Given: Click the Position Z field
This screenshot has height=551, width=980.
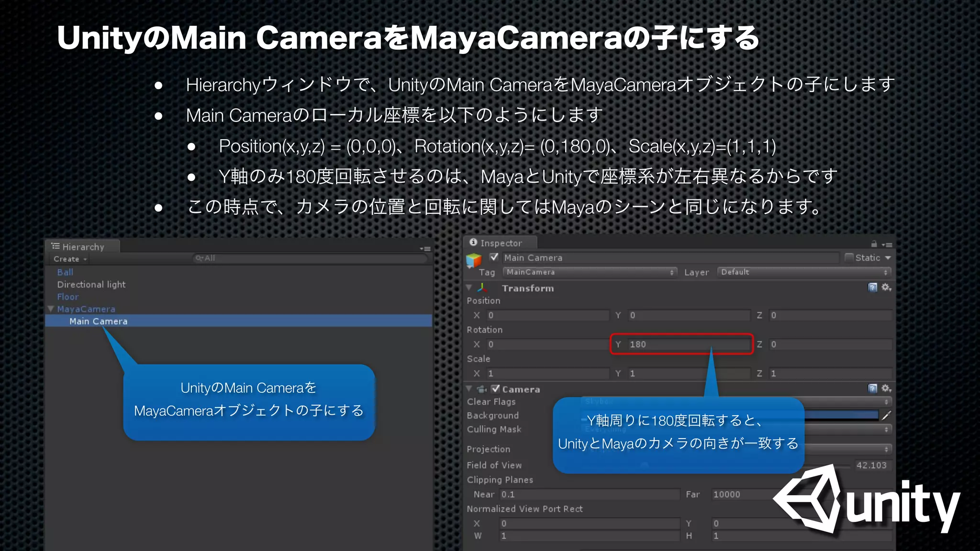Looking at the screenshot, I should pyautogui.click(x=831, y=316).
